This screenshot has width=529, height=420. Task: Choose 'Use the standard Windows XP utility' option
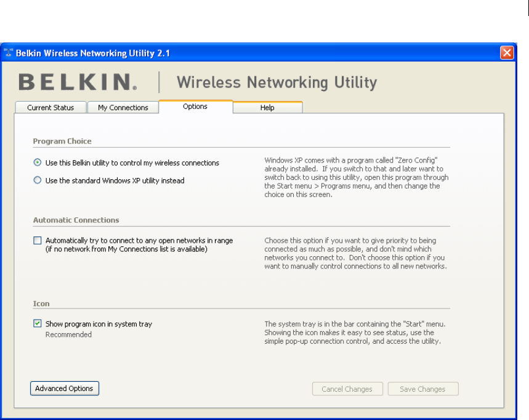coord(38,180)
